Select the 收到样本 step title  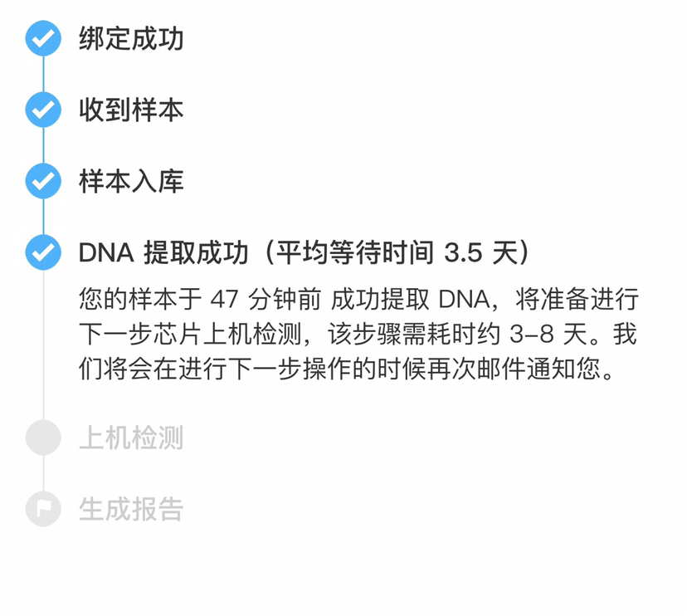pyautogui.click(x=131, y=110)
